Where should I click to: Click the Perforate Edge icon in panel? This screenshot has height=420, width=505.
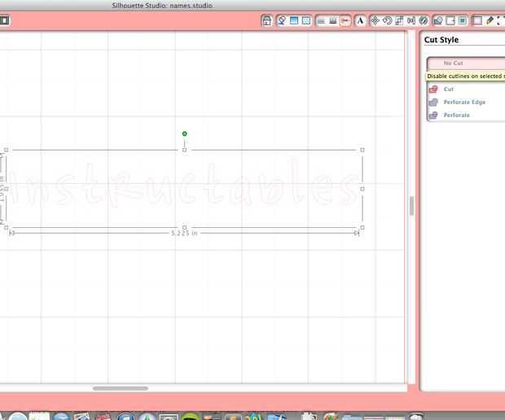[433, 102]
